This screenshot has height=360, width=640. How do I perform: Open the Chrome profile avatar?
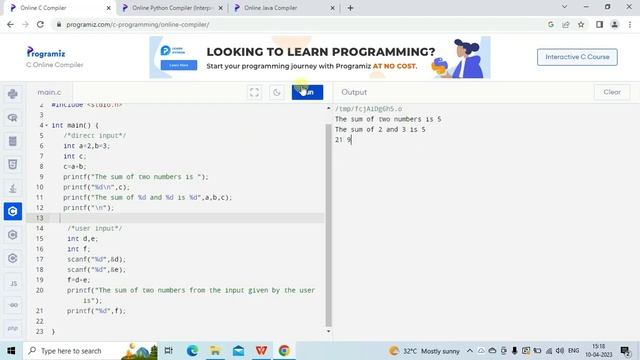tap(614, 24)
